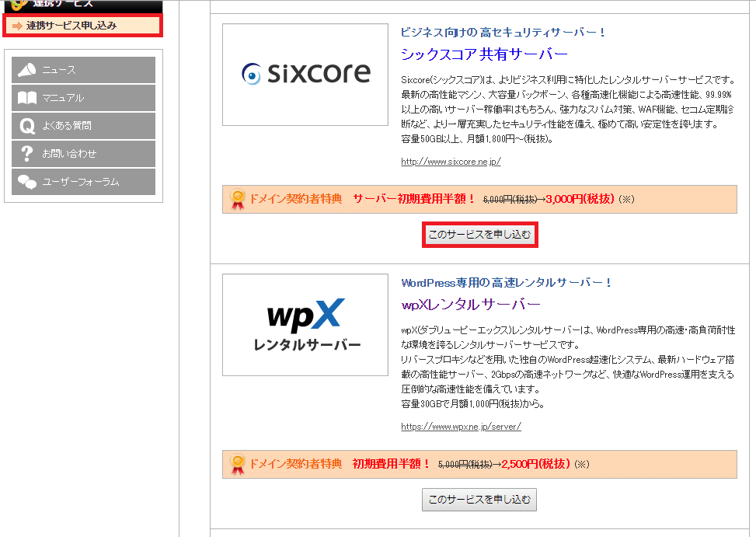756x537 pixels.
Task: Follow the http://www.sixcore.ne.jp/ link
Action: pyautogui.click(x=451, y=162)
